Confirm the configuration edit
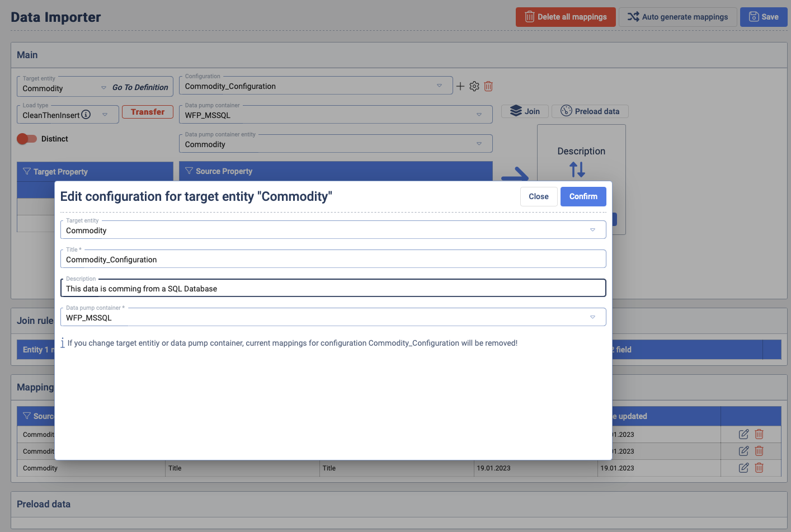Screen dimensions: 791x532 click(x=583, y=196)
